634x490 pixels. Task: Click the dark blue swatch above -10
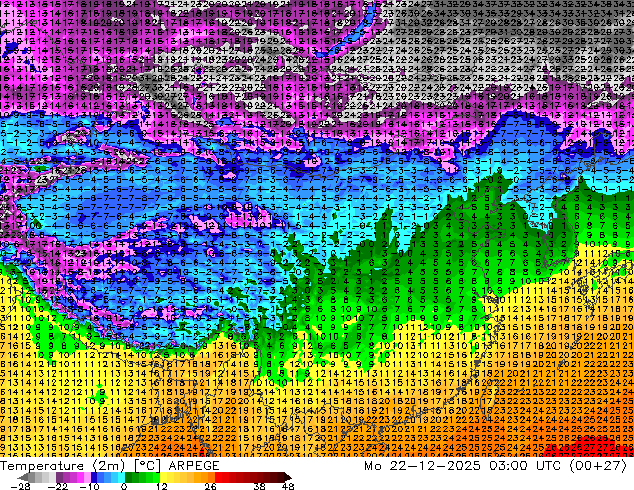94,477
